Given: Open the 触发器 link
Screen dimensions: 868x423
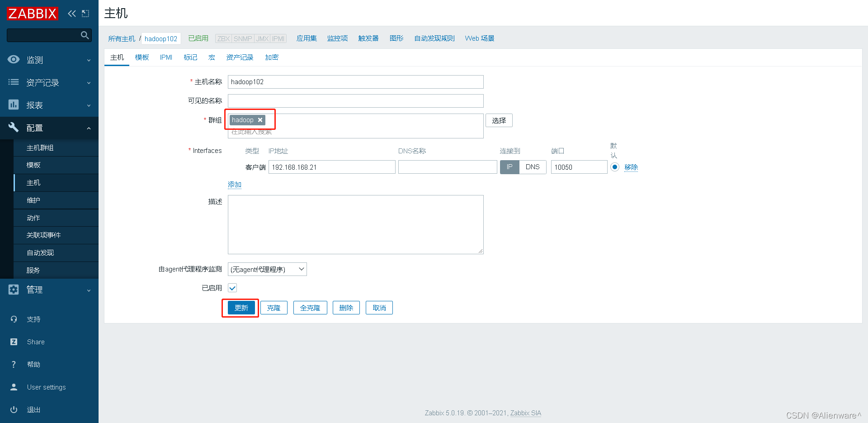Looking at the screenshot, I should [368, 38].
